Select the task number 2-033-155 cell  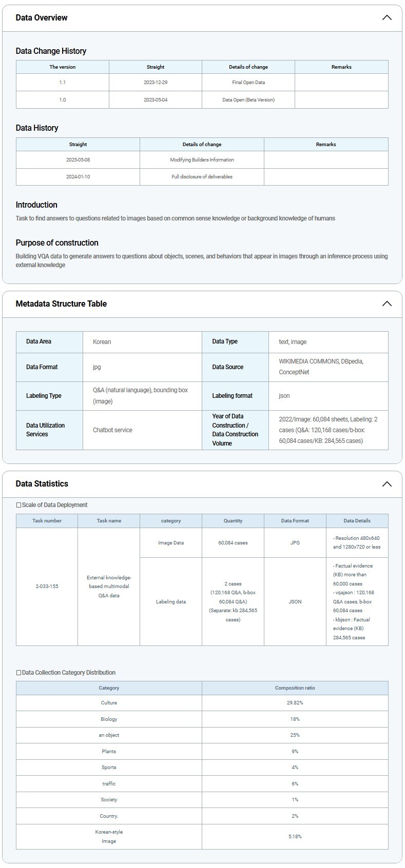[x=47, y=587]
